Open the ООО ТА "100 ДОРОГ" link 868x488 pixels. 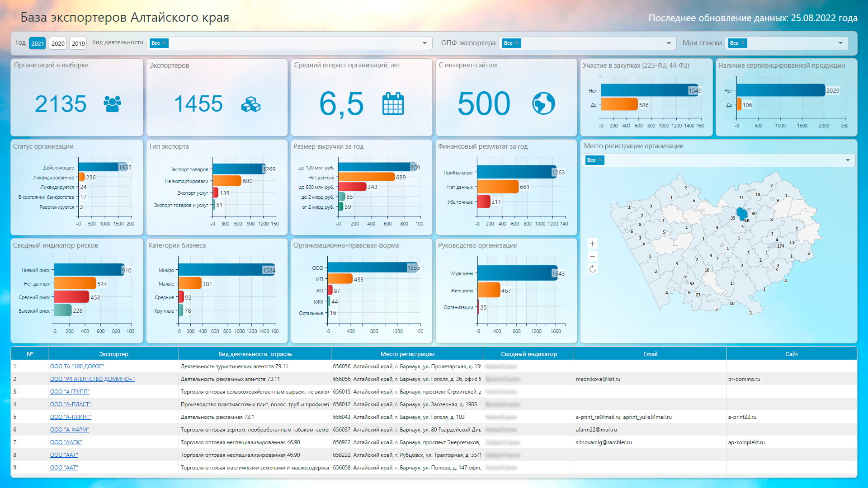(x=77, y=366)
